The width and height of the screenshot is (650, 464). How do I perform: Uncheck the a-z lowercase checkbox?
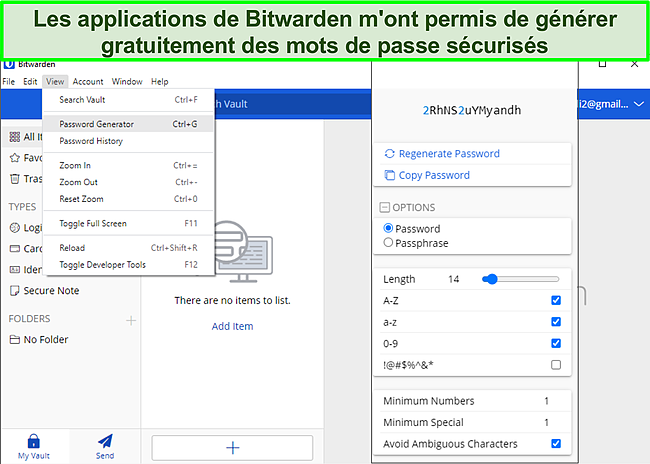(556, 322)
